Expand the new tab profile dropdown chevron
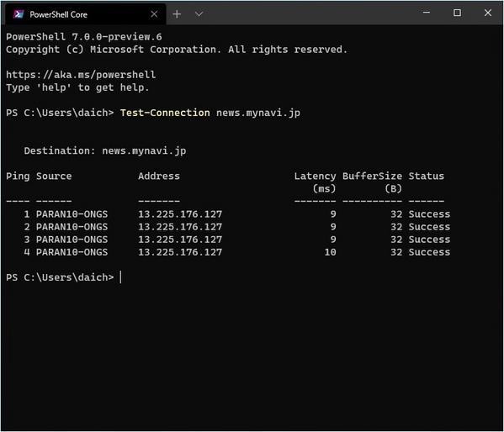Viewport: 504px width, 432px height. pyautogui.click(x=199, y=14)
